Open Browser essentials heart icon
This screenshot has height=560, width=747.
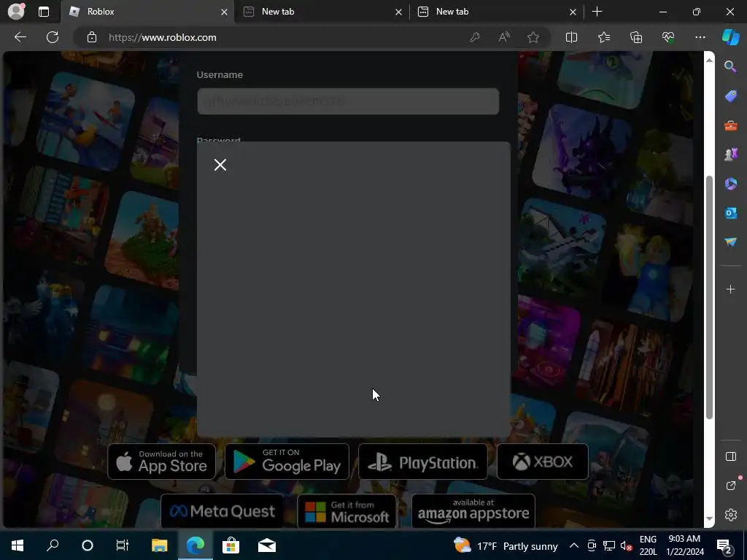(x=668, y=37)
